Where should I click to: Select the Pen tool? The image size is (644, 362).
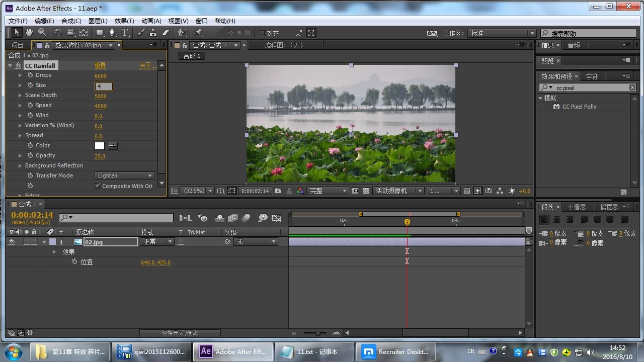[x=112, y=33]
